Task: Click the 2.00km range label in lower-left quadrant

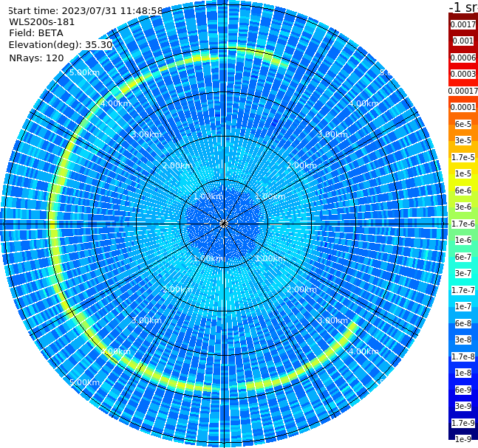Action: point(177,289)
